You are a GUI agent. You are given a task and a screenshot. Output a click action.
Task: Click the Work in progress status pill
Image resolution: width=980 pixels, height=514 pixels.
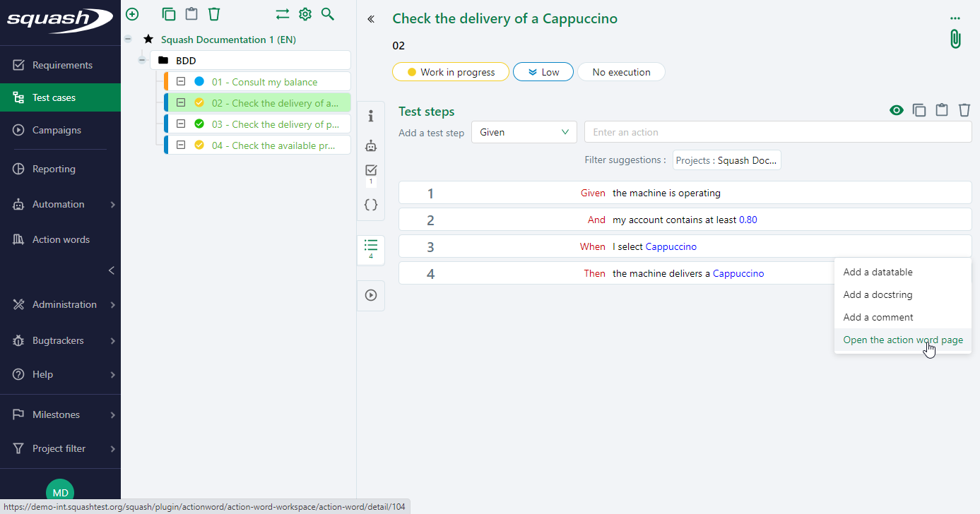[450, 72]
